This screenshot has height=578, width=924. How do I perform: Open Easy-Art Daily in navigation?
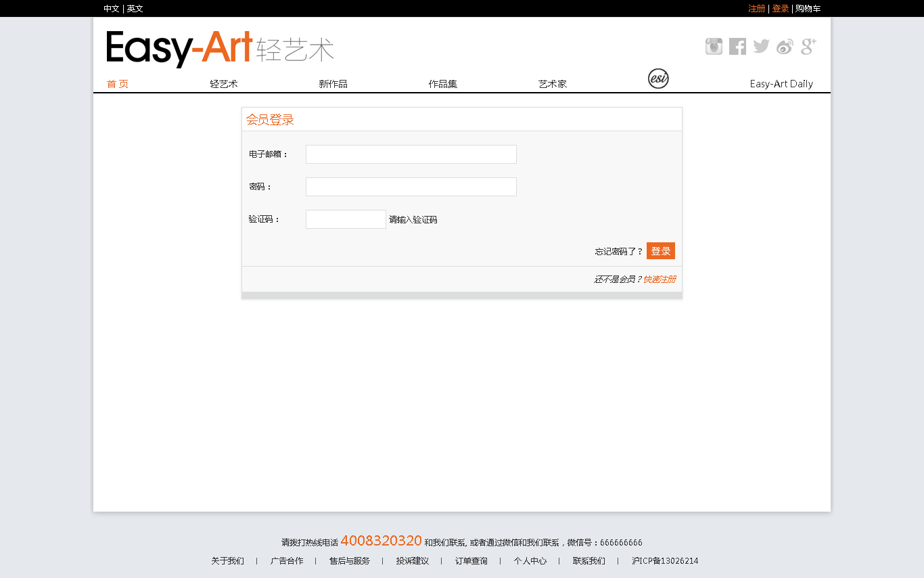coord(781,84)
